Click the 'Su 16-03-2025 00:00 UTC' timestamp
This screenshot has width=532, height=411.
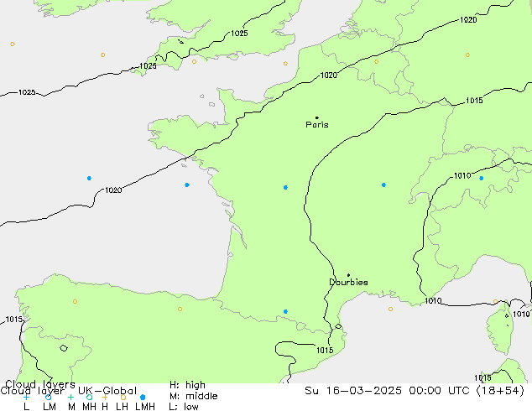point(389,391)
